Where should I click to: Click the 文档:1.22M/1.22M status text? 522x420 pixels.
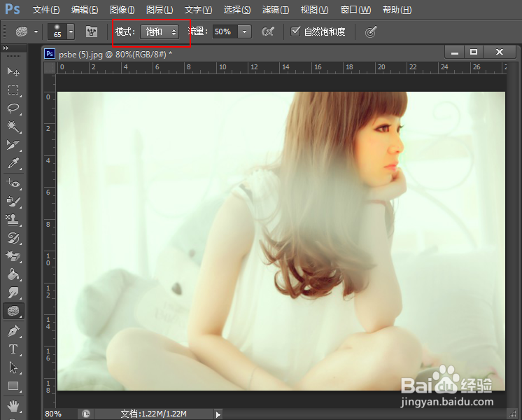[153, 414]
